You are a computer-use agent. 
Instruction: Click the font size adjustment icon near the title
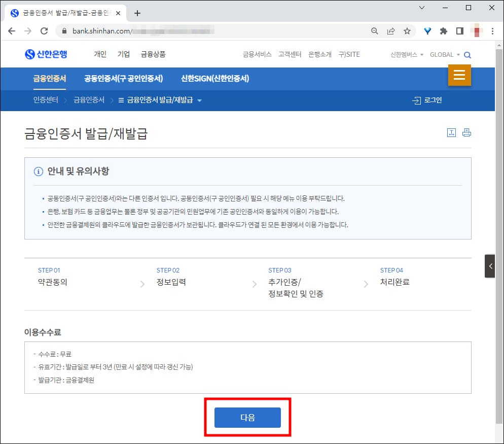coord(451,132)
